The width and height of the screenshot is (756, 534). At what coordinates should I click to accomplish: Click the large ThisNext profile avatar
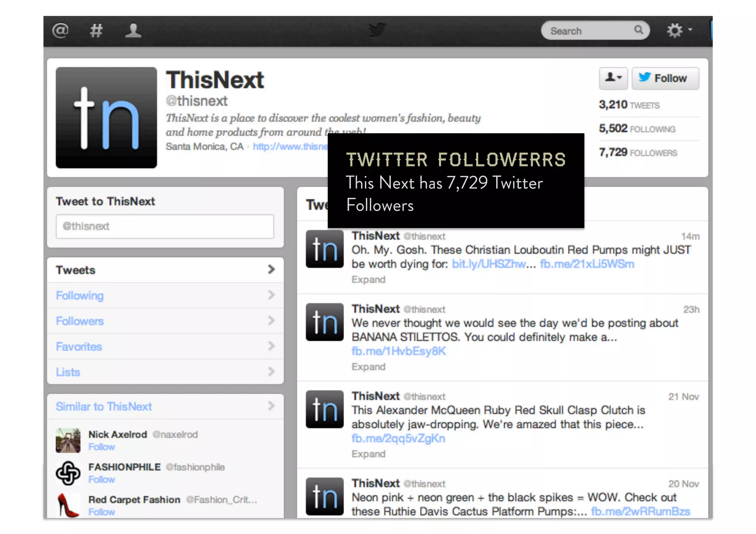[x=106, y=117]
